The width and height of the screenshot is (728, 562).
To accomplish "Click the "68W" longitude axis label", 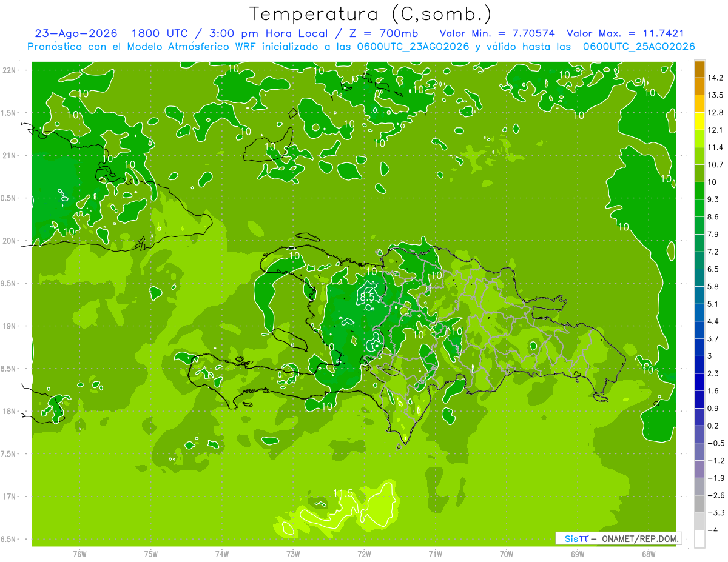I will click(x=649, y=554).
